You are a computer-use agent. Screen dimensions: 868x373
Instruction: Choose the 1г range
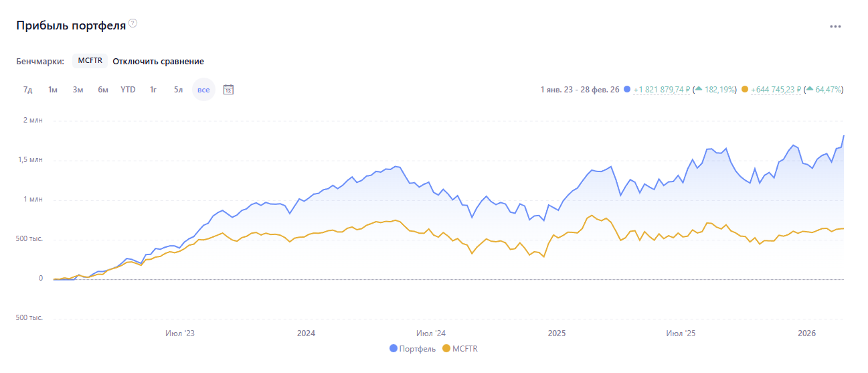(x=153, y=90)
